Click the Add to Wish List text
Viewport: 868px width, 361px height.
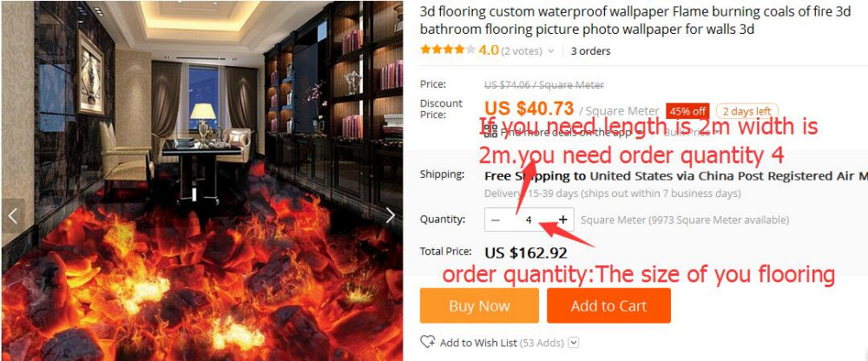point(479,343)
